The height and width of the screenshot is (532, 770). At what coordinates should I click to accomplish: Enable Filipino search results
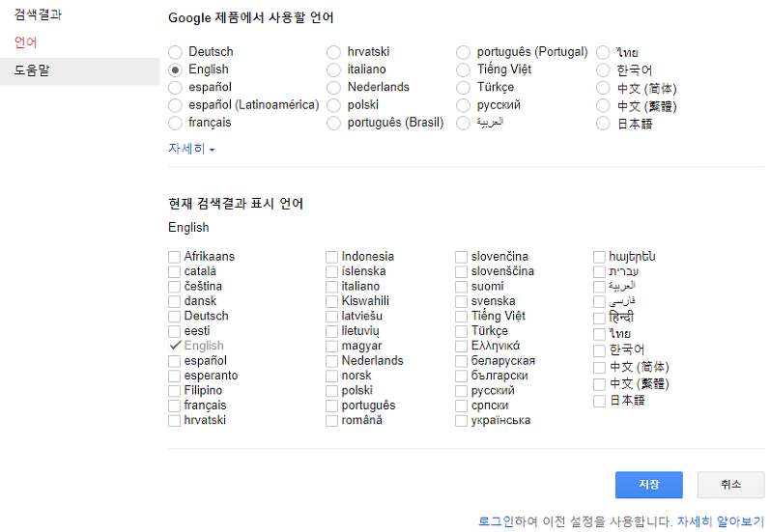[x=174, y=391]
